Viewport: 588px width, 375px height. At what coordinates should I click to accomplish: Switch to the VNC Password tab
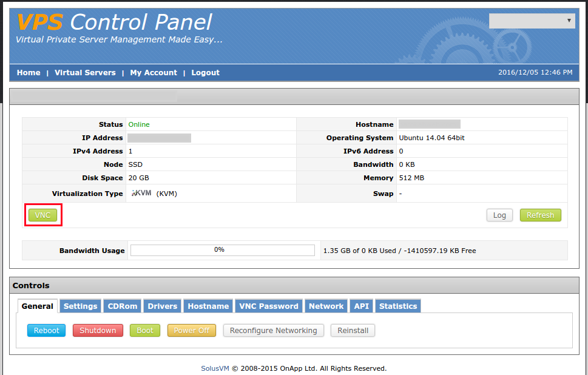point(269,306)
